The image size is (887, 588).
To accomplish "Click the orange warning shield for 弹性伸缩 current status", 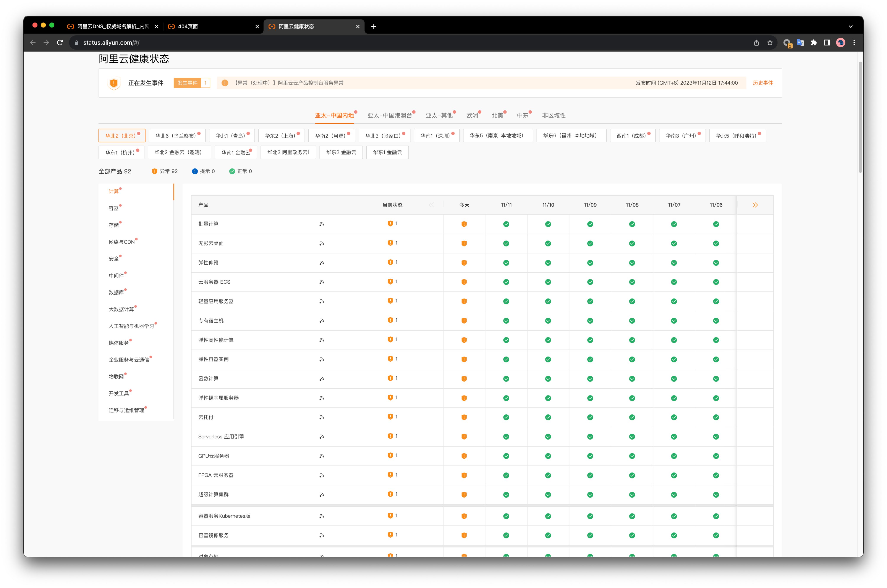I will pos(391,262).
